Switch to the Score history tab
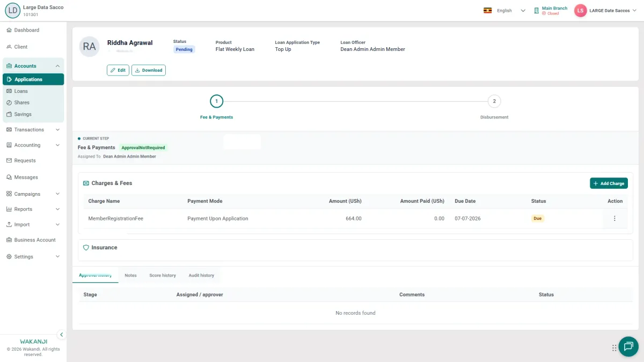This screenshot has height=362, width=644. [163, 275]
